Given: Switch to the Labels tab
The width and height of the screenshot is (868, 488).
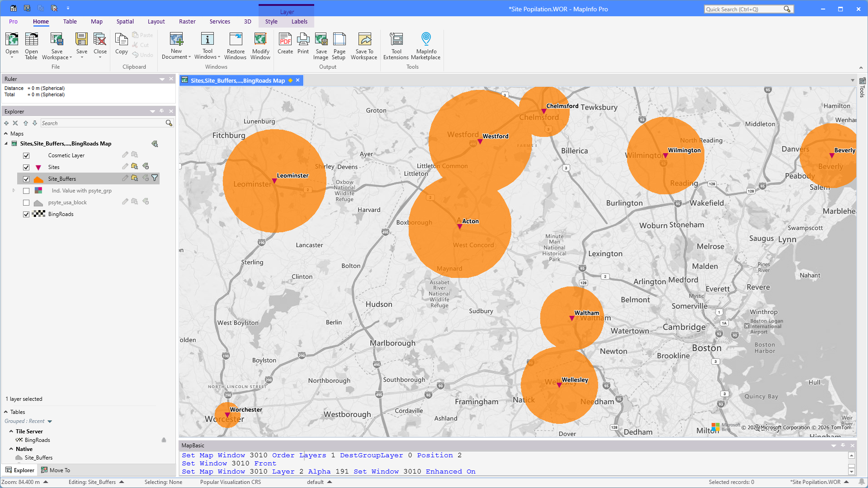Looking at the screenshot, I should (299, 21).
